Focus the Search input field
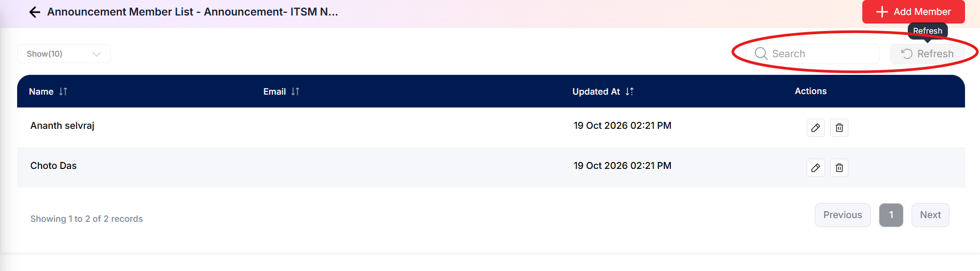Screen dimensions: 980x271 [x=813, y=53]
